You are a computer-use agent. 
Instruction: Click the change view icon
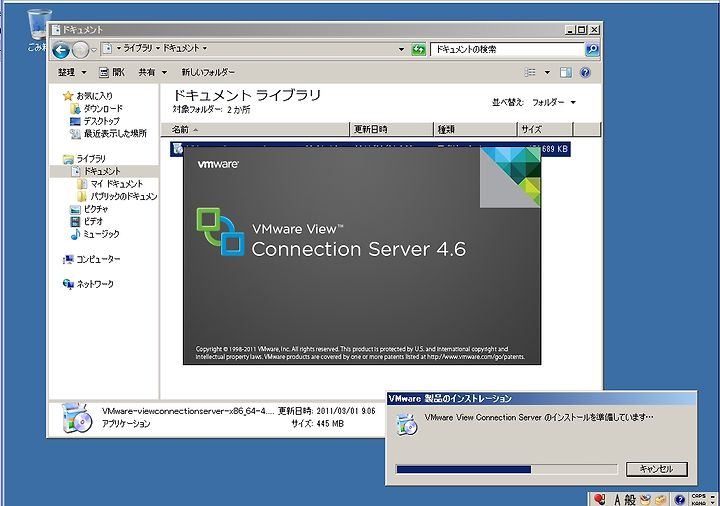[x=530, y=72]
